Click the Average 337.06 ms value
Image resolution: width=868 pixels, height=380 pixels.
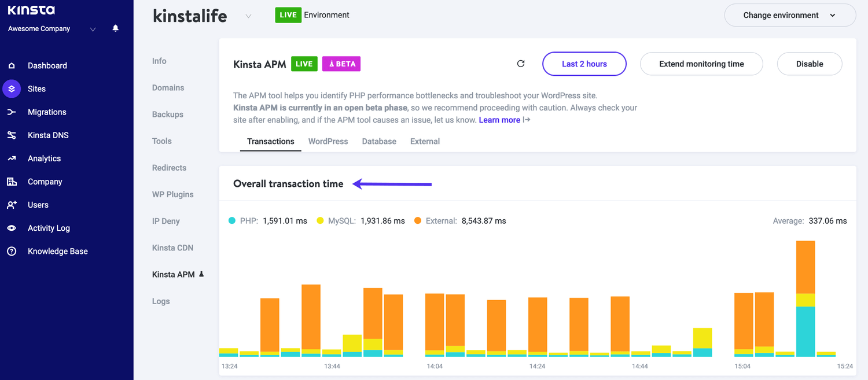tap(827, 221)
